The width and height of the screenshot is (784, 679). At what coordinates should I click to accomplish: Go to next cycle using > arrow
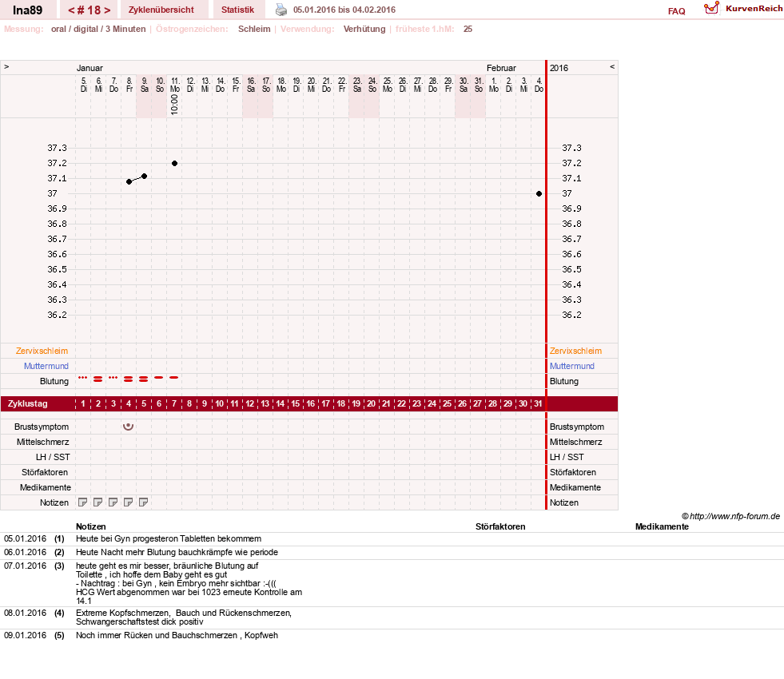tap(107, 10)
